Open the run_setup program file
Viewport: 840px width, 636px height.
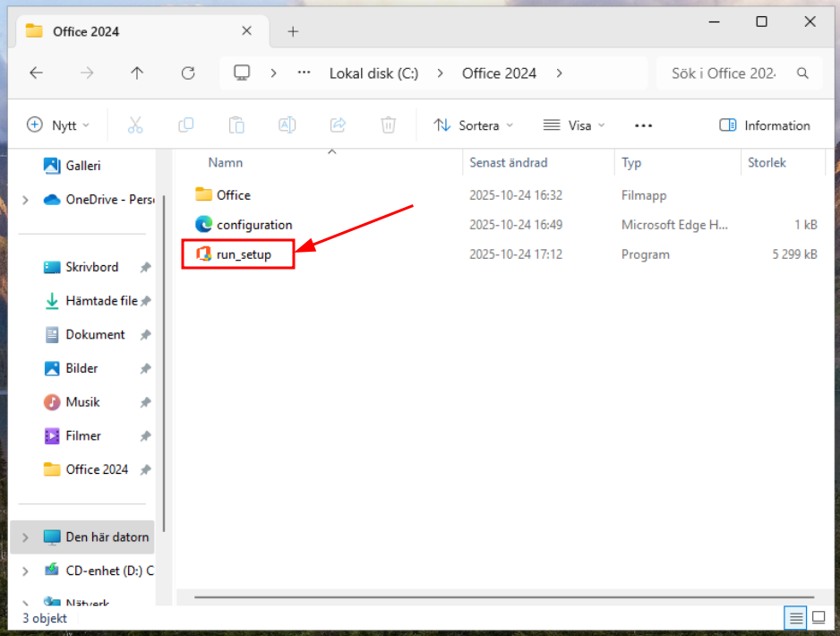(x=243, y=254)
